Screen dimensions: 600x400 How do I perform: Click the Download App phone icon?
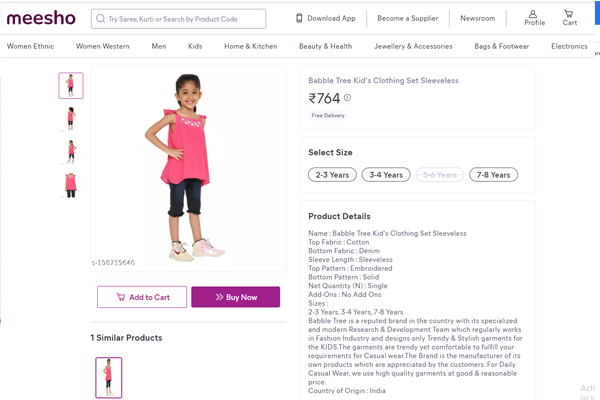tap(300, 18)
